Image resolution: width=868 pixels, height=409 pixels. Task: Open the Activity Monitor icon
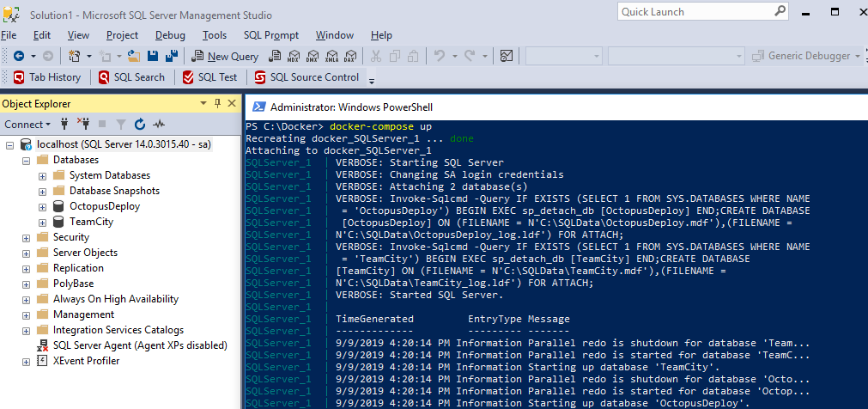[157, 125]
